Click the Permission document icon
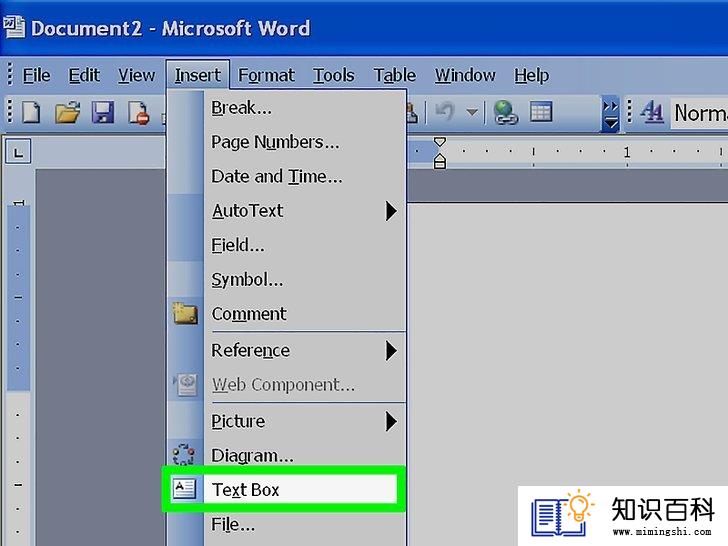This screenshot has width=728, height=546. (x=138, y=112)
